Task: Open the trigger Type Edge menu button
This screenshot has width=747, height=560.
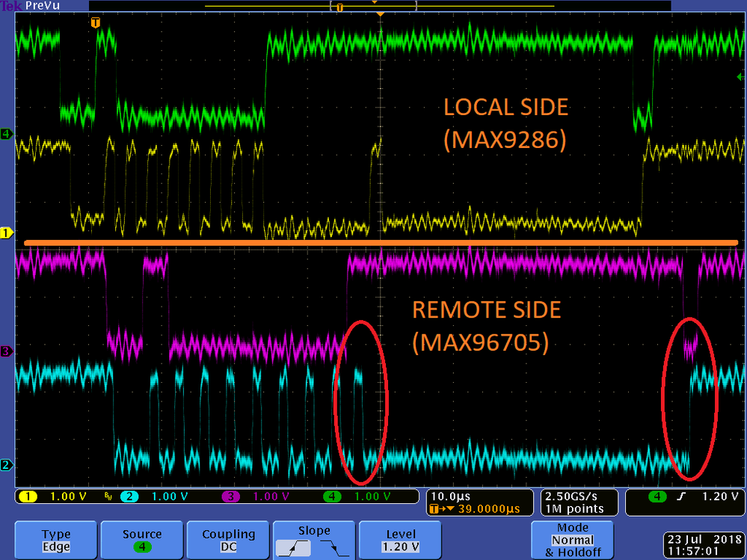Action: tap(56, 541)
